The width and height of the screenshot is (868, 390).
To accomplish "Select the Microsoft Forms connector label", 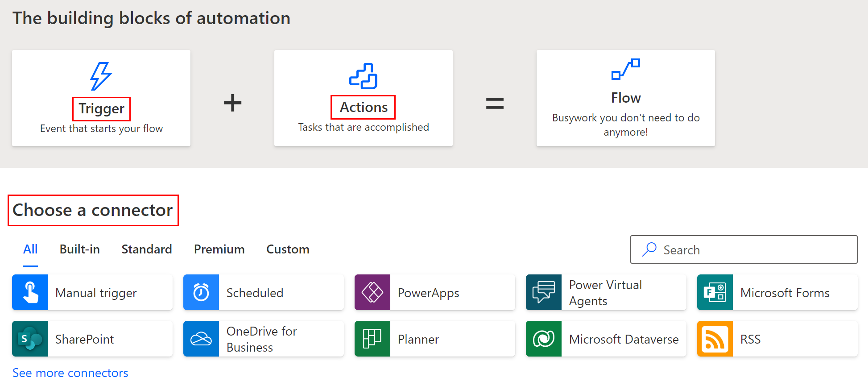I will [x=785, y=293].
